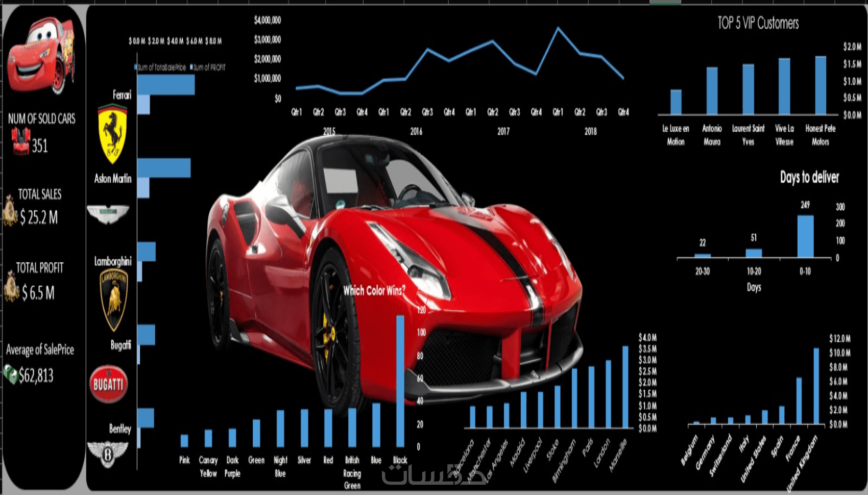The image size is (868, 495).
Task: Select the 10-20 days delivery bar
Action: point(754,253)
